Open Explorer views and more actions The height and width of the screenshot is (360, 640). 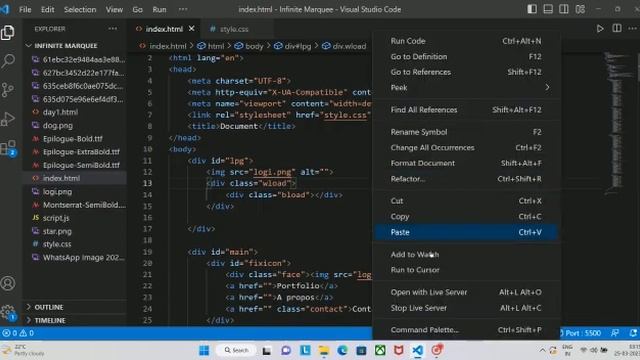(x=113, y=29)
